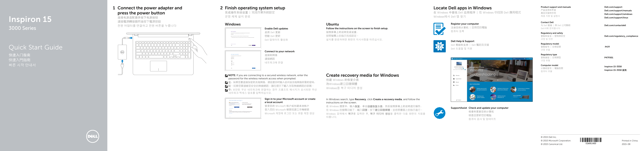Click the Inspiron 15 title on the cover
The image size is (644, 151).
pyautogui.click(x=30, y=19)
